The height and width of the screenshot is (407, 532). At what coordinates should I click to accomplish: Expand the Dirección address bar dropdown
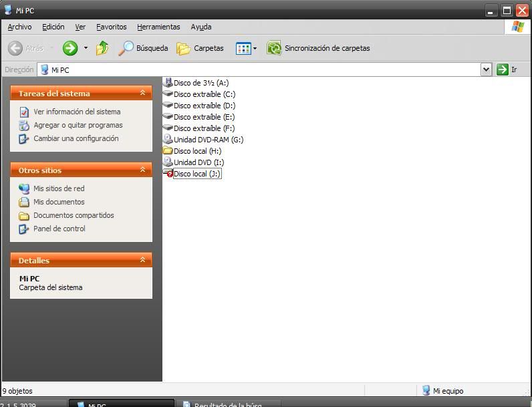[x=486, y=70]
